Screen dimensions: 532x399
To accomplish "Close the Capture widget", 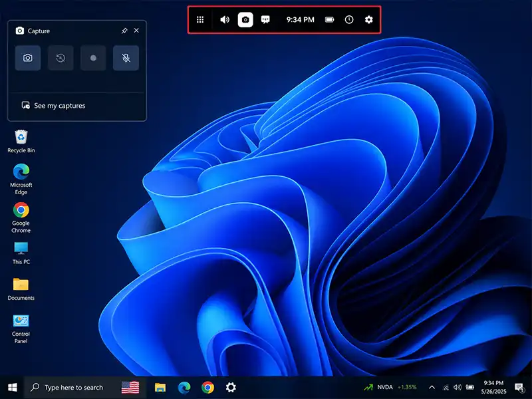I will (x=136, y=31).
